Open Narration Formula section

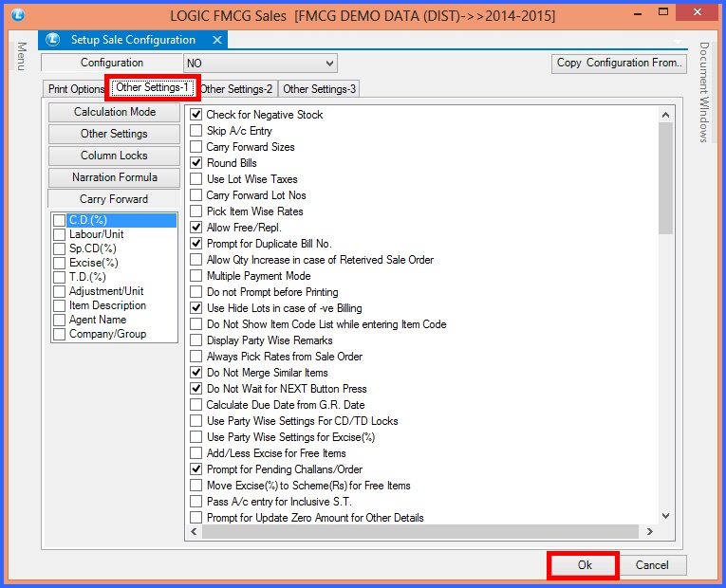[x=115, y=177]
